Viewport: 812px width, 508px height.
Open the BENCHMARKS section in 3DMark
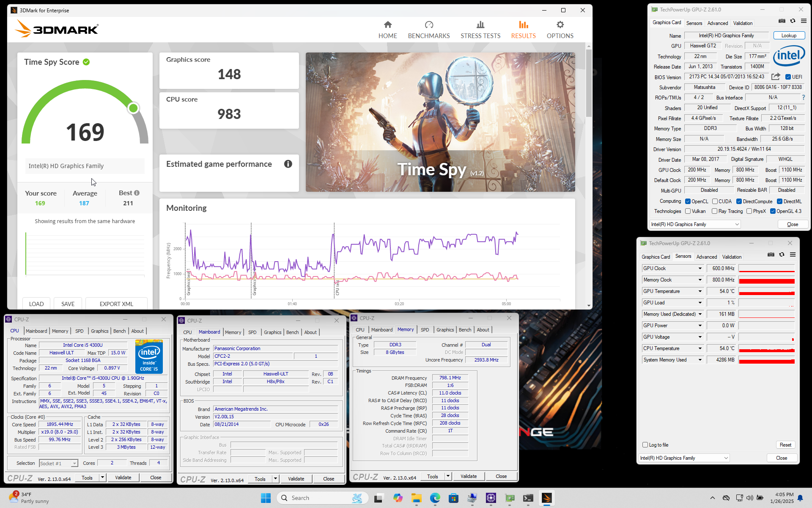[x=428, y=30]
